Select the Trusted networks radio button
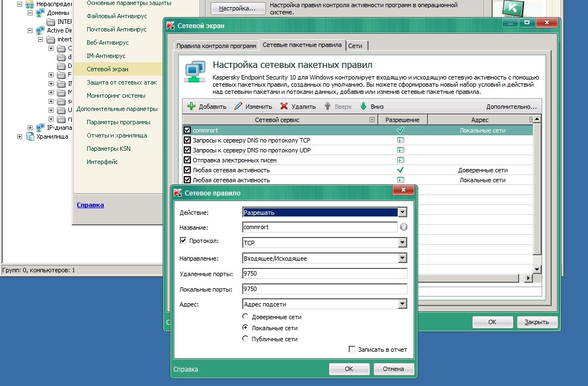This screenshot has width=588, height=386. tap(245, 317)
